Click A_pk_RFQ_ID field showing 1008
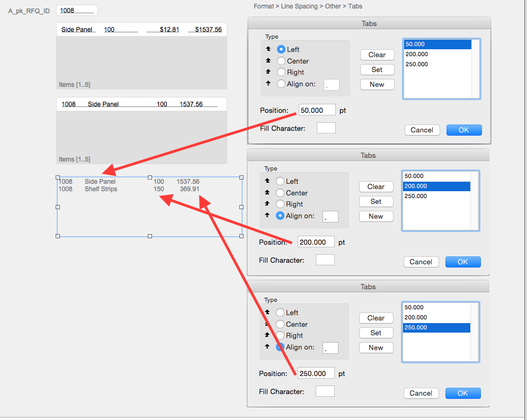The image size is (527, 420). pyautogui.click(x=77, y=11)
